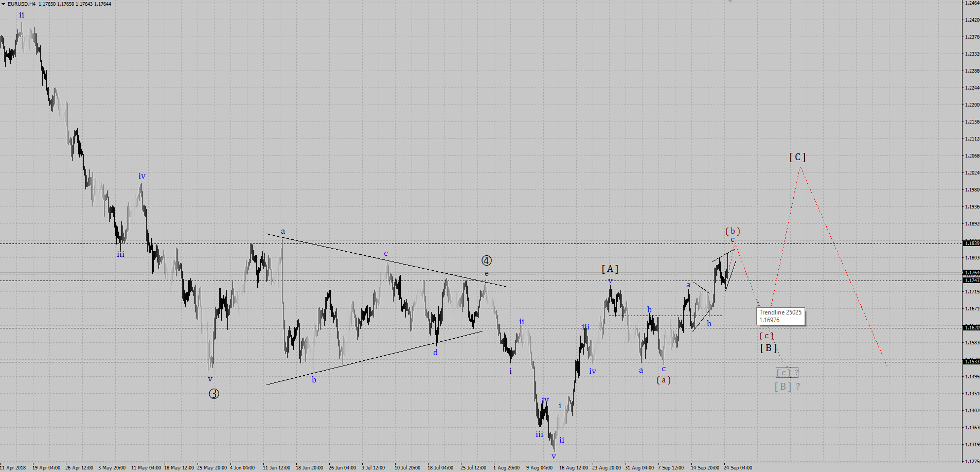Viewport: 980px width, 472px height.
Task: Select the red (b) wave label
Action: pos(733,231)
